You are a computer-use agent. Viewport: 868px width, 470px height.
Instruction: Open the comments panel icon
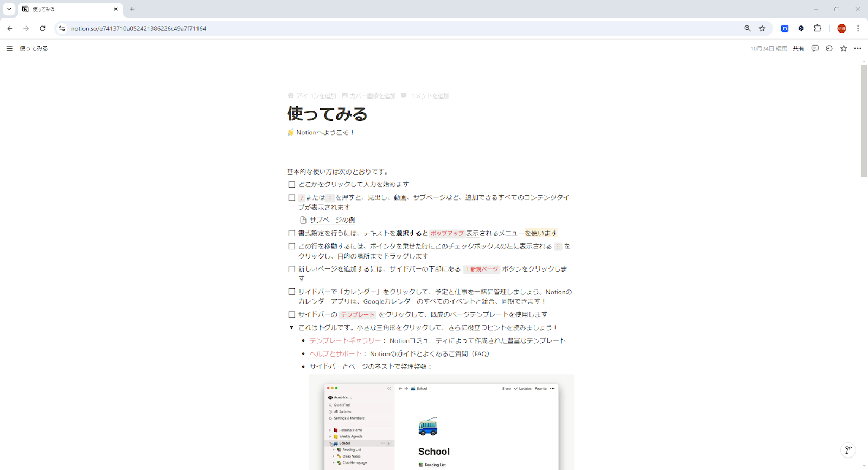815,48
